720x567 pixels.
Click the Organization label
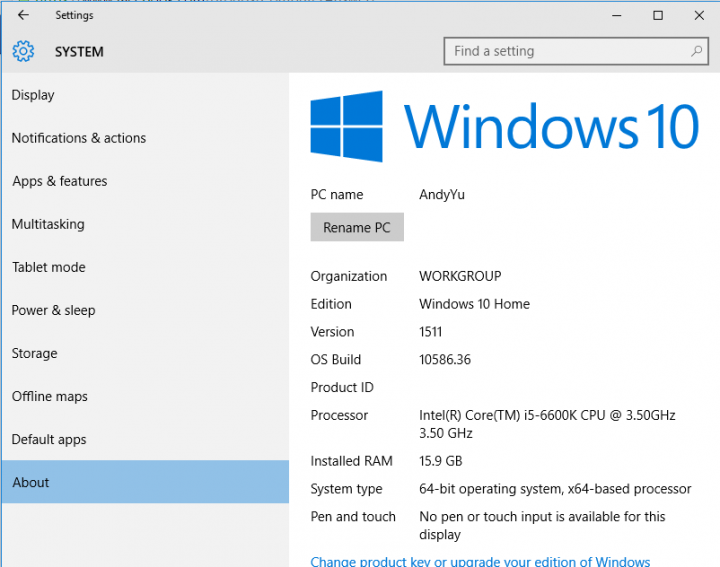point(349,276)
